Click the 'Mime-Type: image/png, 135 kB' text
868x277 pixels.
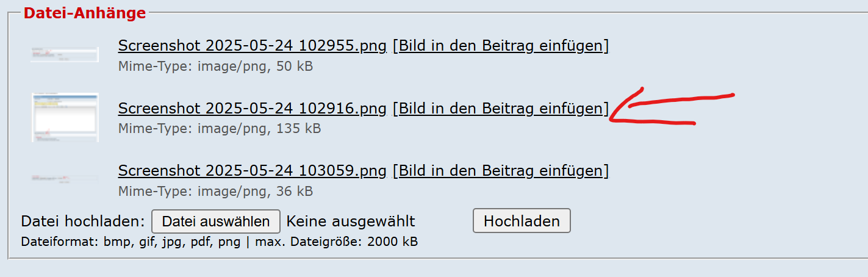(x=219, y=129)
